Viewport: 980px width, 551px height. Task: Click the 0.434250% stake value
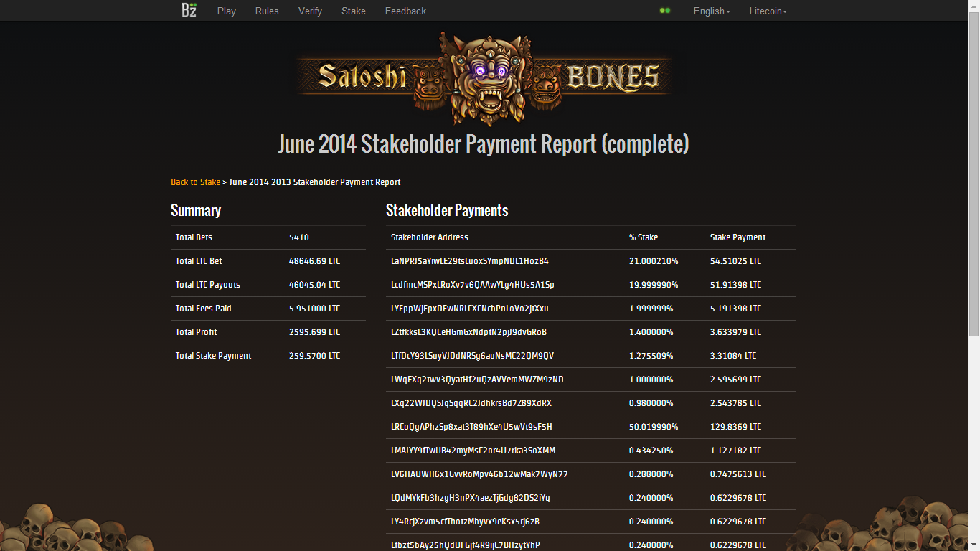point(651,451)
